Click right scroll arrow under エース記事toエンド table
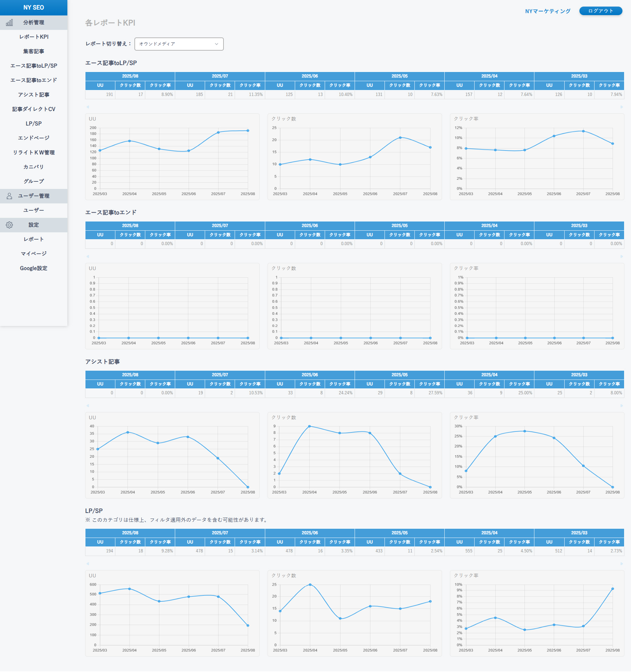Screen dimensions: 631x672 (621, 257)
